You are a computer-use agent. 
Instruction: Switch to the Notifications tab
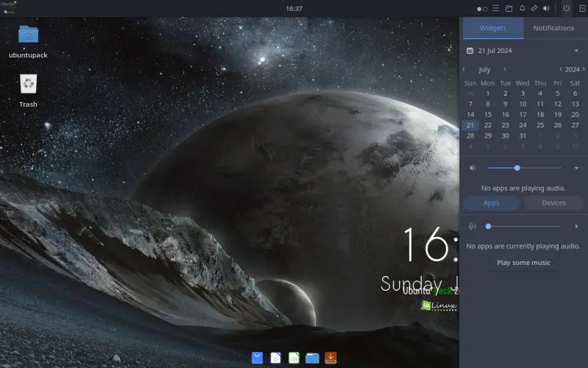[554, 28]
